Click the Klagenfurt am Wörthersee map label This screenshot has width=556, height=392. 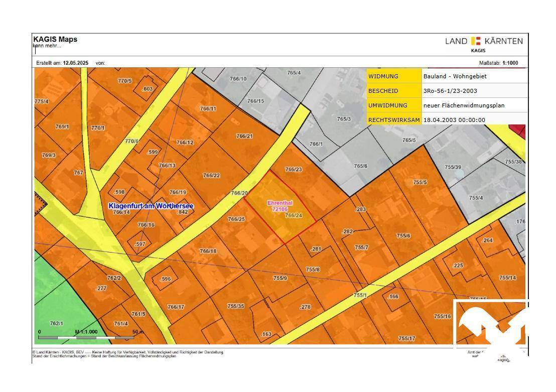(x=151, y=206)
